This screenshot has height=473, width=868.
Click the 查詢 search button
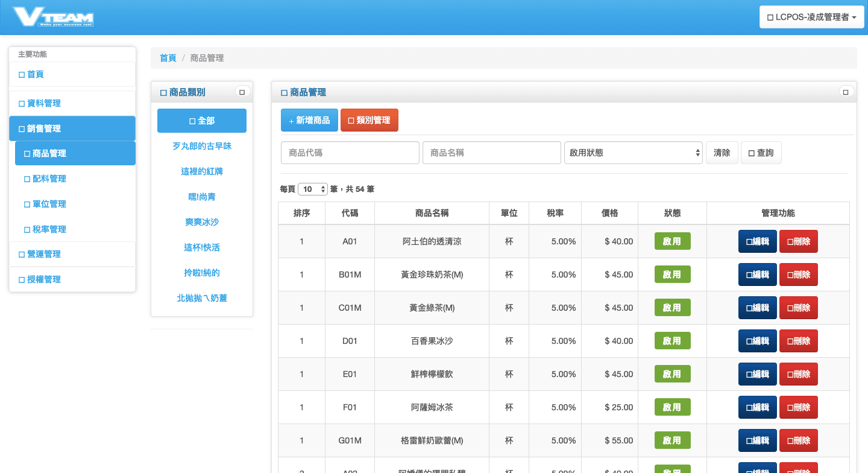click(x=761, y=152)
